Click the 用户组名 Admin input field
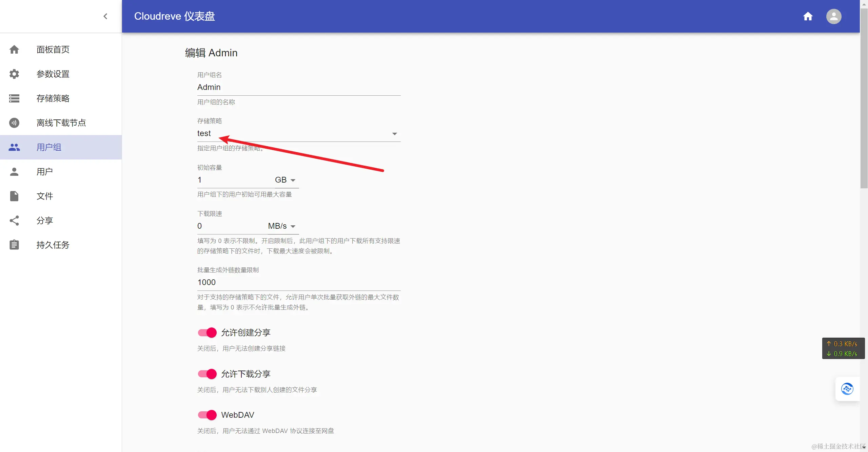The height and width of the screenshot is (452, 868). point(298,88)
